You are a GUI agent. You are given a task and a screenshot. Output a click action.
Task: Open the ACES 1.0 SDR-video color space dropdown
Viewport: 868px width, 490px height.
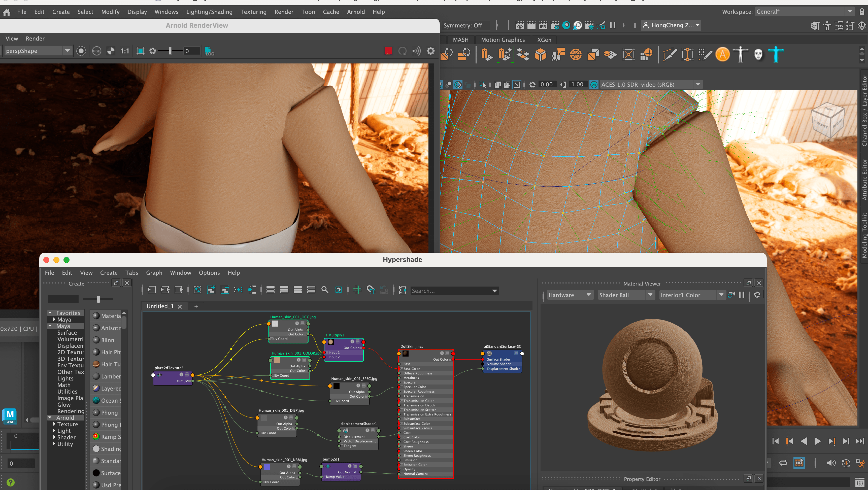pos(697,84)
